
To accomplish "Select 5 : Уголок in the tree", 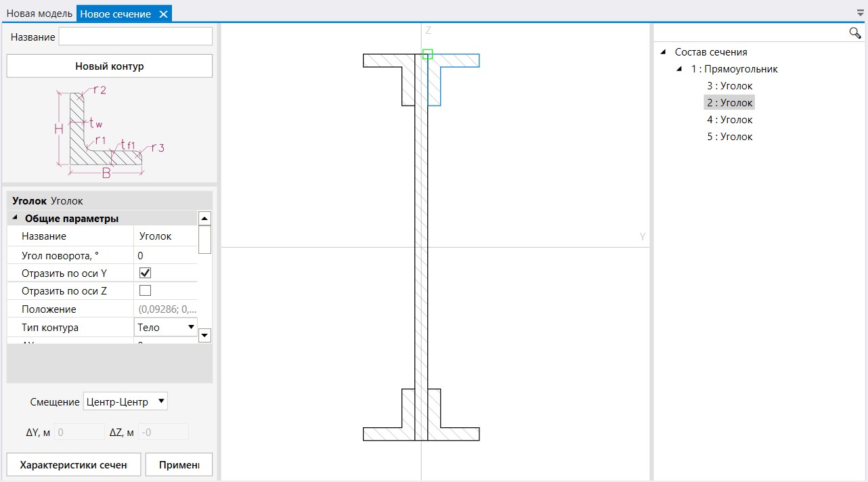I will point(729,137).
